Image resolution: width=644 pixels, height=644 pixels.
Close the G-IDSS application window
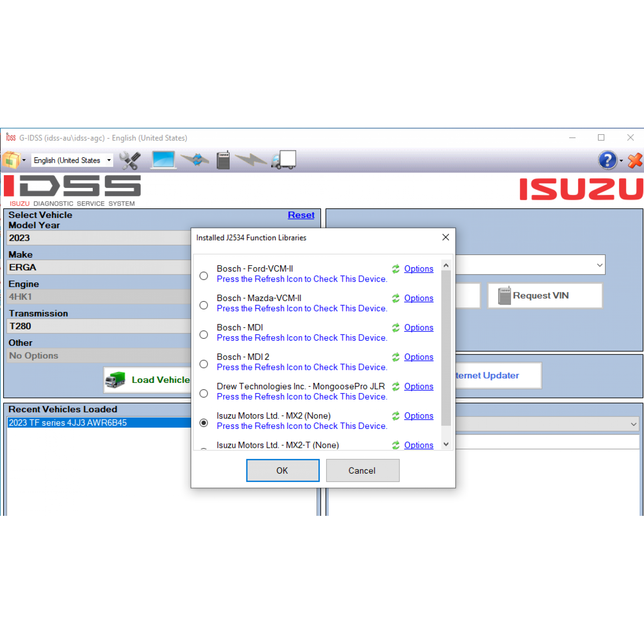coord(630,138)
